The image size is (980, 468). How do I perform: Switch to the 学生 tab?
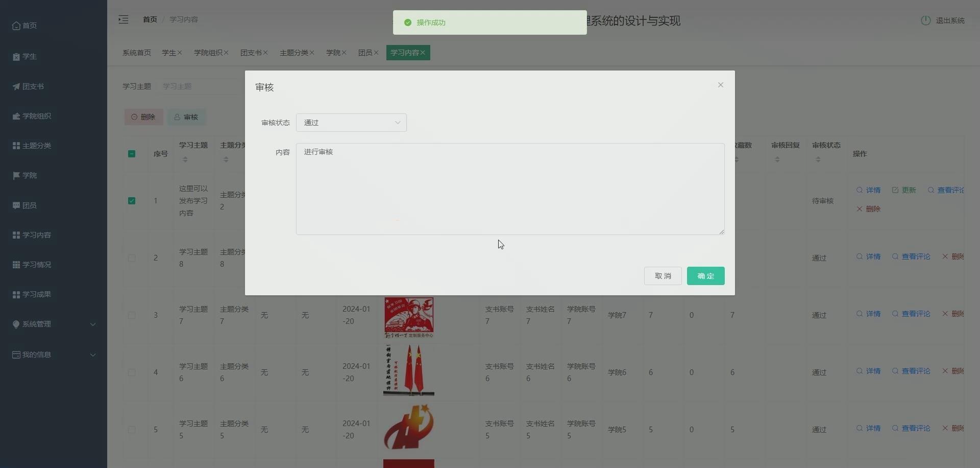(169, 53)
